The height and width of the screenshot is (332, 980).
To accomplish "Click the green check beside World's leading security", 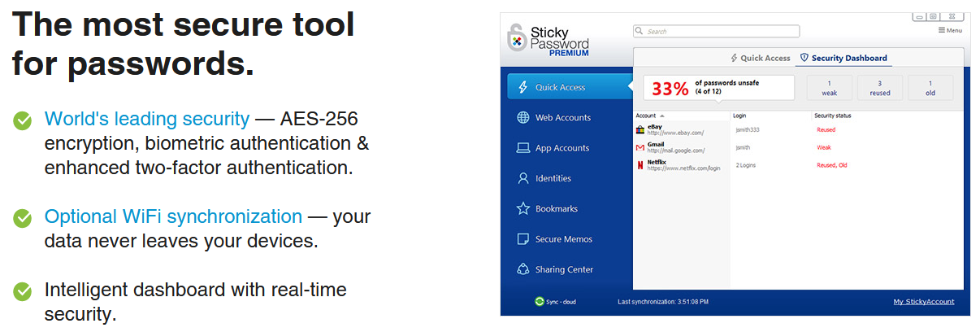I will (23, 120).
